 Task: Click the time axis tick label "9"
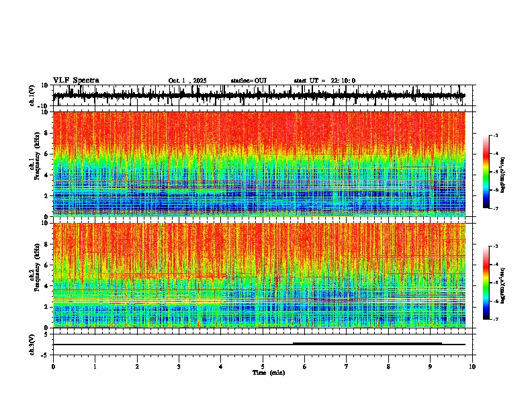pyautogui.click(x=430, y=367)
